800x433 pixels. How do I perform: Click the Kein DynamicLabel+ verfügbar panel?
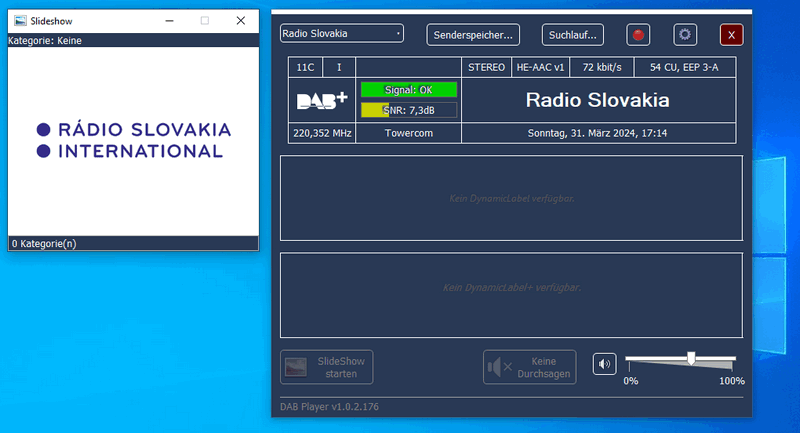511,295
